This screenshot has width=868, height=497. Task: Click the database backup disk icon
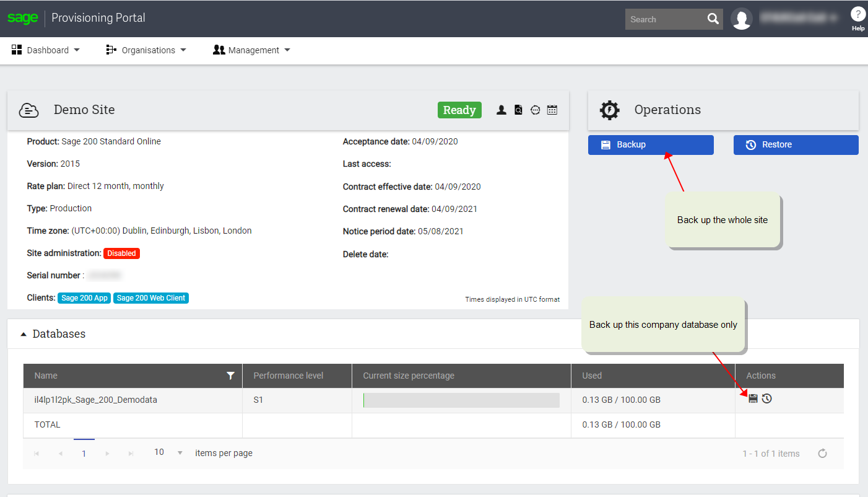753,398
